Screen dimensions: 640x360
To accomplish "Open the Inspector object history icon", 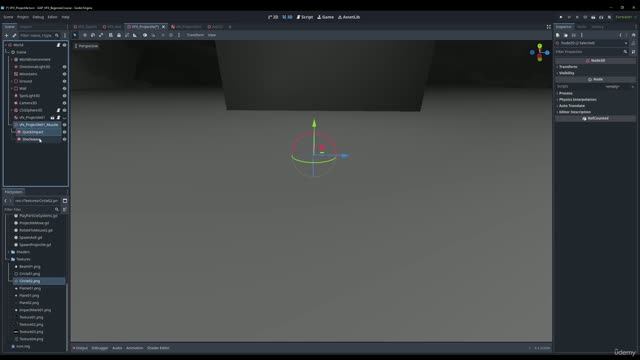I will coord(633,36).
